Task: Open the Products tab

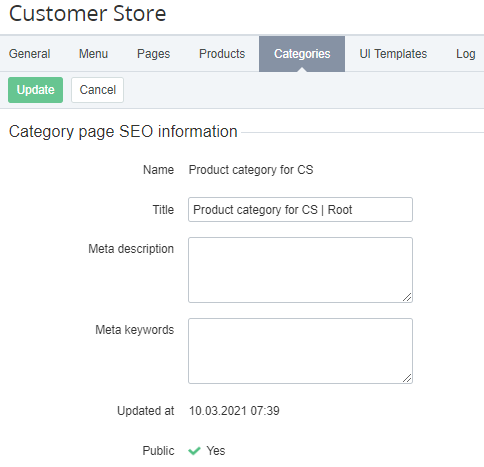Action: [x=222, y=54]
